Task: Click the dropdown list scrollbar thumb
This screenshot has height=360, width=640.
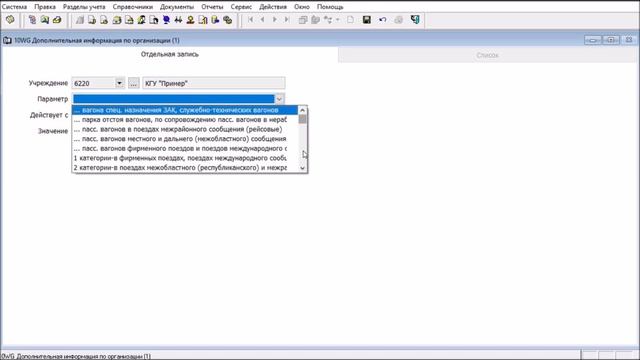Action: 302,119
